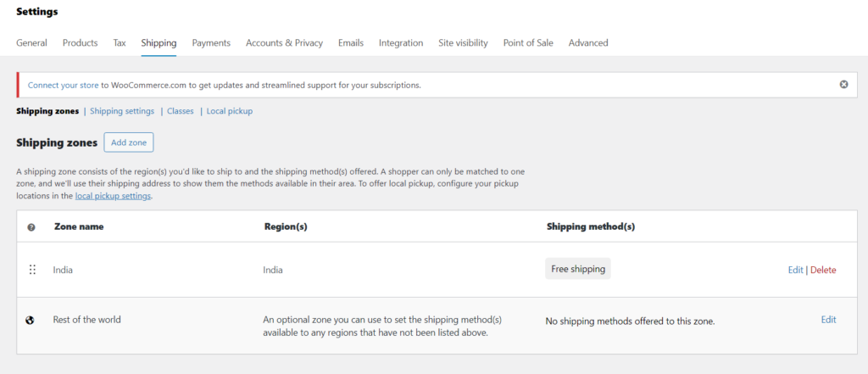Open the Site visibility tab
Image resolution: width=868 pixels, height=374 pixels.
point(464,42)
